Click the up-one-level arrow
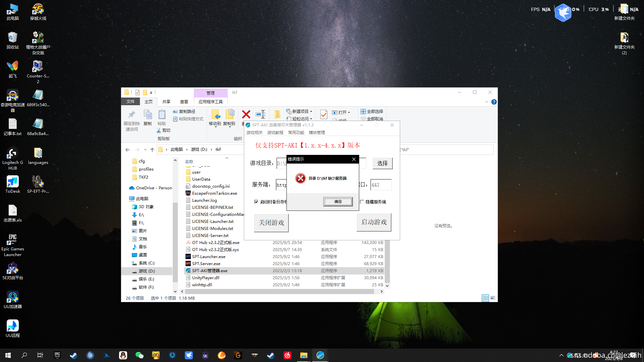The image size is (644, 362). (152, 150)
